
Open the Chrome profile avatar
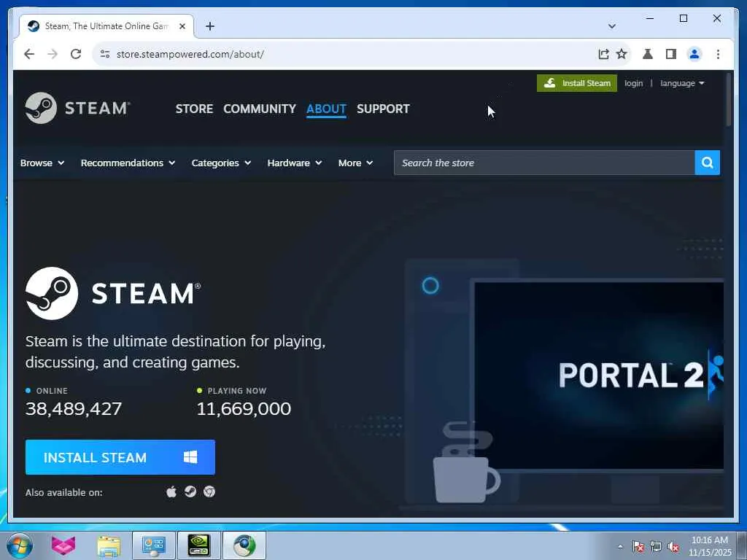point(694,54)
